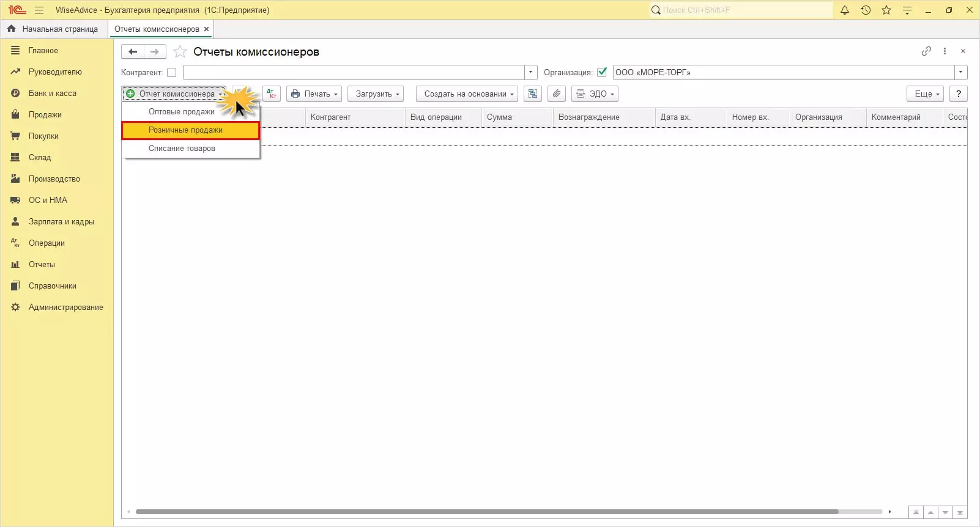Select Списание товаров menu item
The height and width of the screenshot is (527, 980).
pos(191,149)
